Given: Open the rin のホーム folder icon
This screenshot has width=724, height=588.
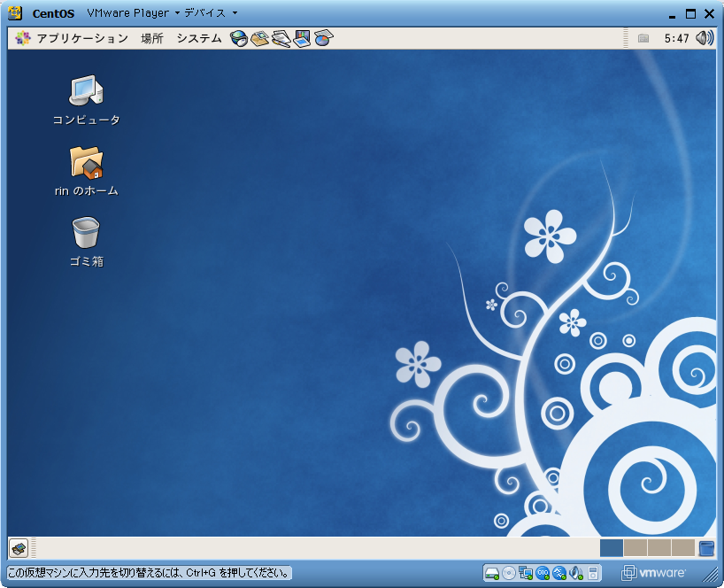Looking at the screenshot, I should click(87, 172).
